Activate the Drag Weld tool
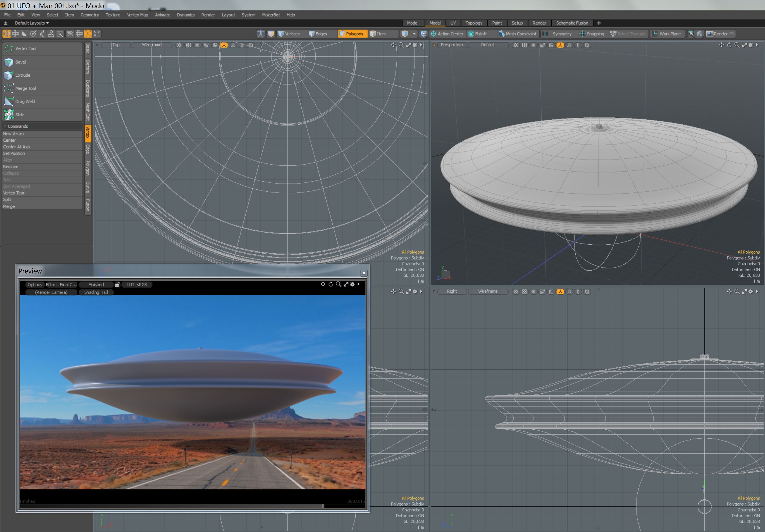This screenshot has height=532, width=765. click(9, 102)
